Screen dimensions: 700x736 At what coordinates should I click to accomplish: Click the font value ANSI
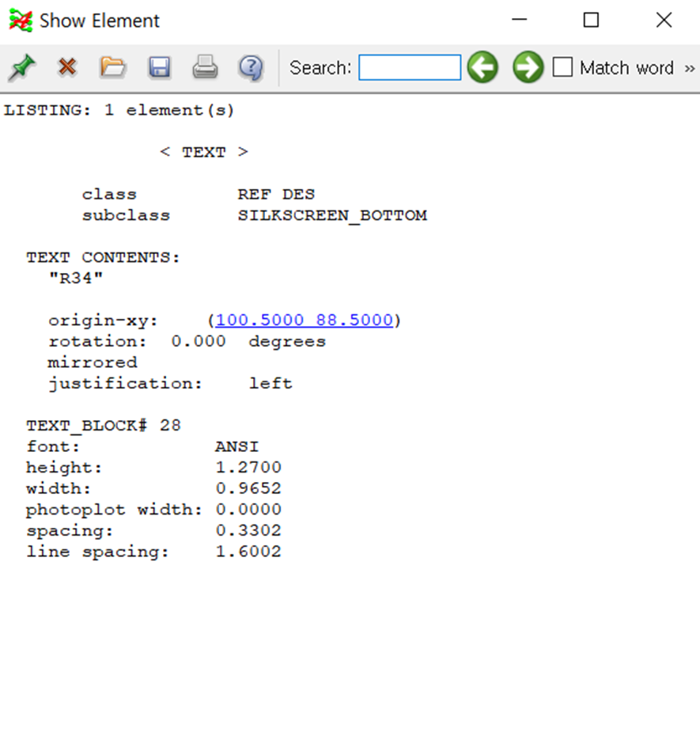(x=237, y=446)
